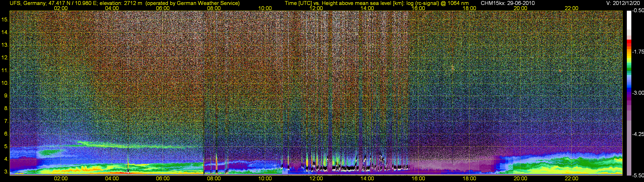This screenshot has height=182, width=644.
Task: Click the '7.' height axis label
Action: (6, 121)
